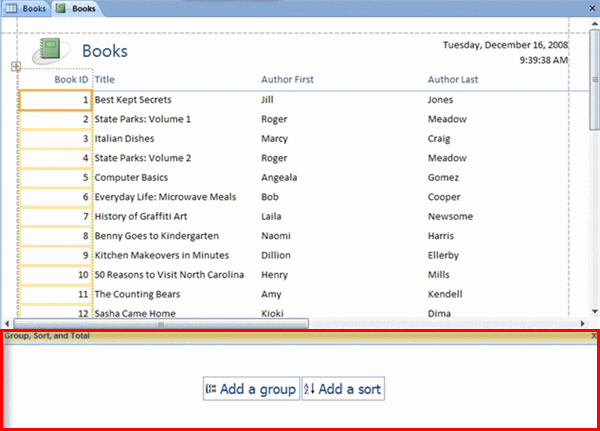Click the Books report title text

104,51
